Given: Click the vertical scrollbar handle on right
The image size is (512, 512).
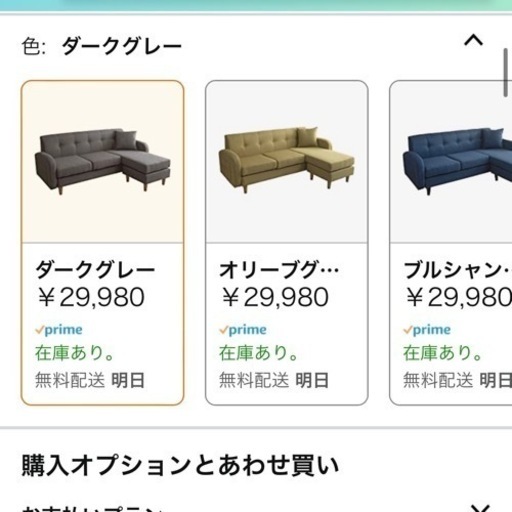Looking at the screenshot, I should coord(506,73).
